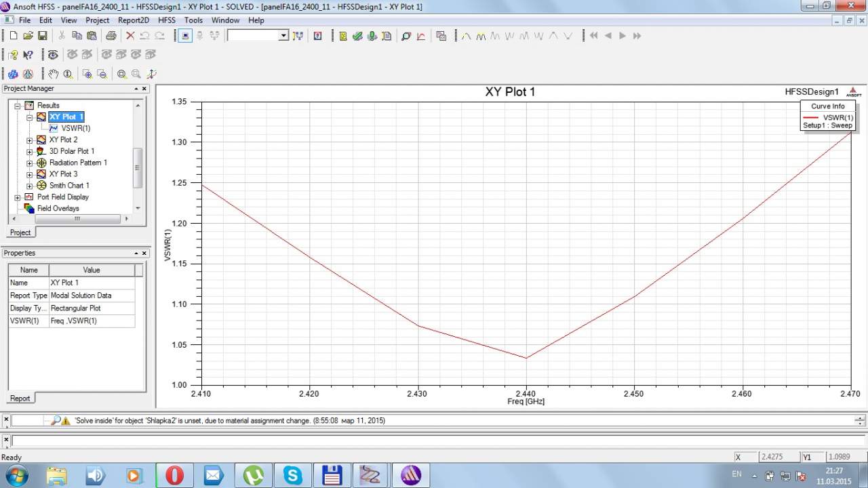This screenshot has height=488, width=868.
Task: Click the Save project toolbar icon
Action: 42,36
